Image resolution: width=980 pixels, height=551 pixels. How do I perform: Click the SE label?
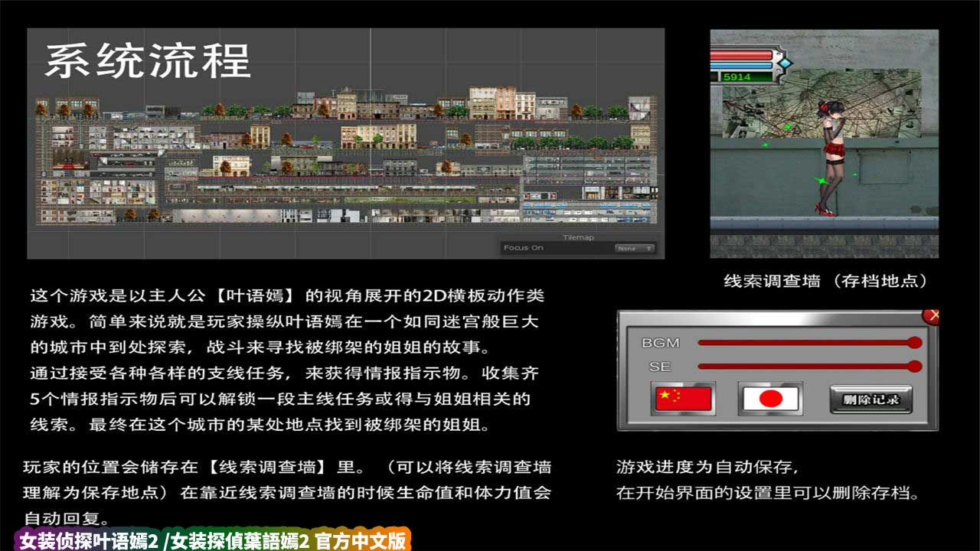pos(659,367)
